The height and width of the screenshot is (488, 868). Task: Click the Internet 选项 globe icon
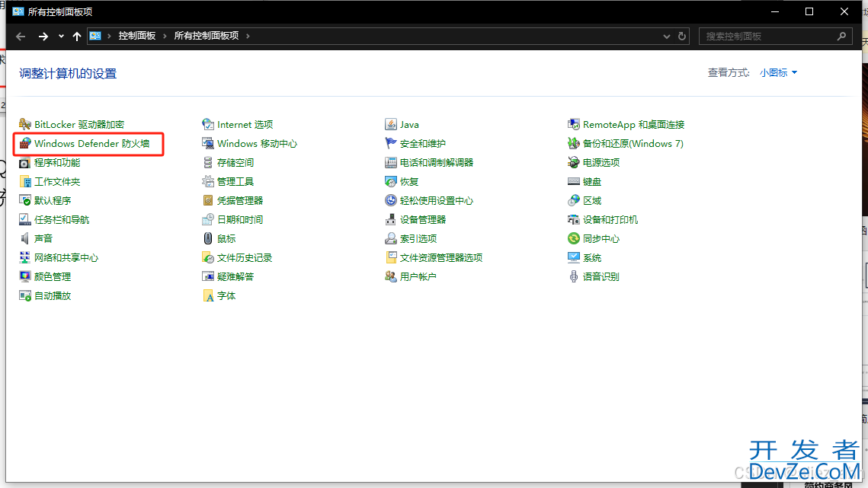(x=207, y=125)
